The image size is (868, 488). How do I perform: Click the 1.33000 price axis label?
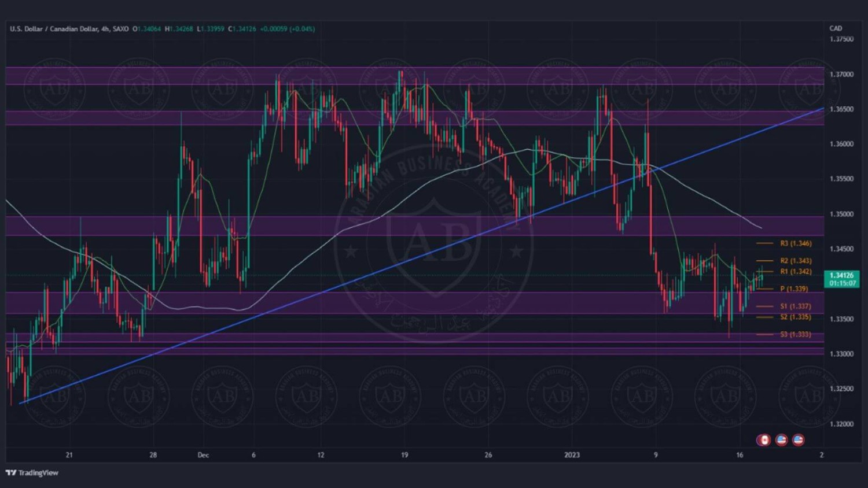pos(841,354)
